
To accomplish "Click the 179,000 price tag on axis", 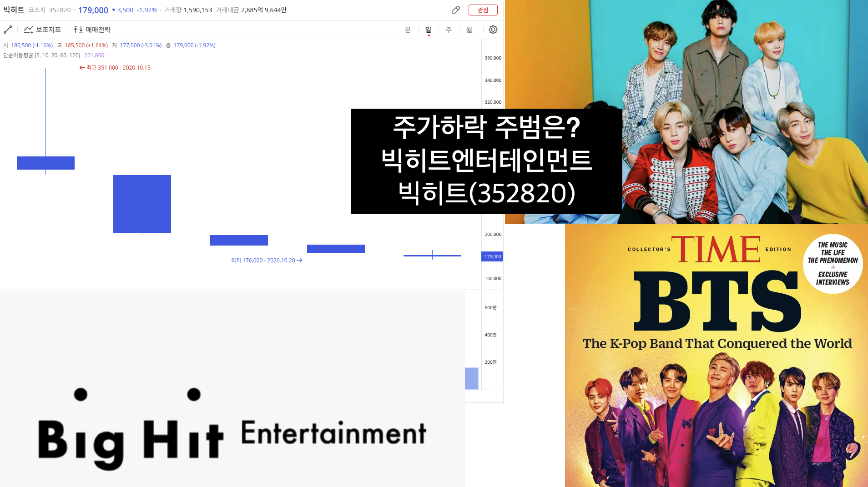I will pyautogui.click(x=492, y=256).
